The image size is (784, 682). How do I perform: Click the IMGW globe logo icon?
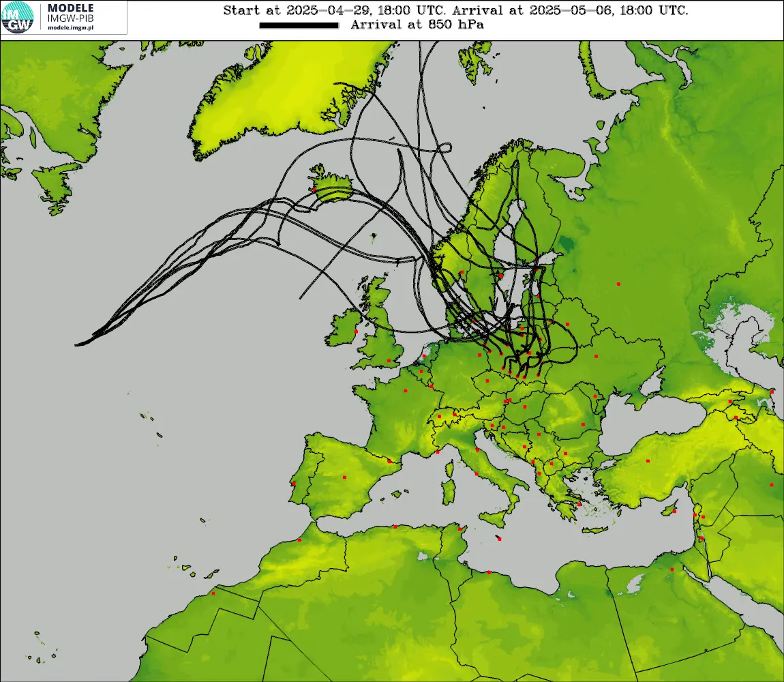click(x=18, y=18)
